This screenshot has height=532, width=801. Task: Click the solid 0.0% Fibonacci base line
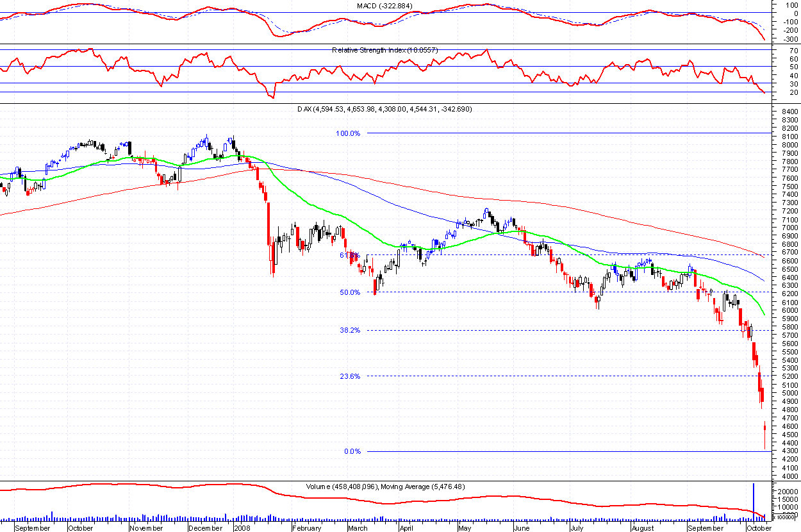(568, 452)
